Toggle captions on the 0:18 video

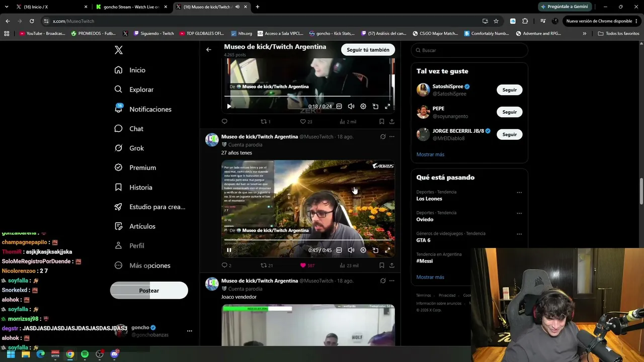click(x=339, y=107)
